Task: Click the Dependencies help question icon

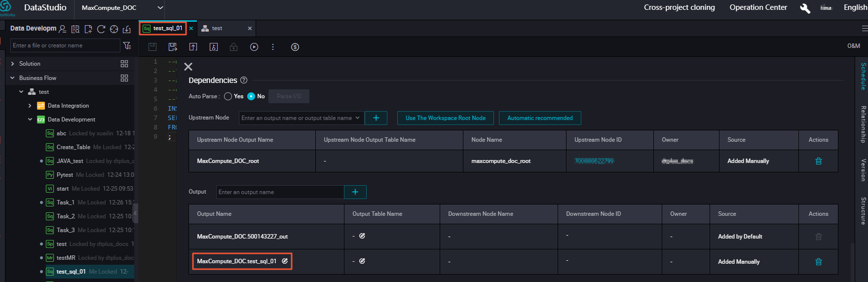Action: click(244, 80)
